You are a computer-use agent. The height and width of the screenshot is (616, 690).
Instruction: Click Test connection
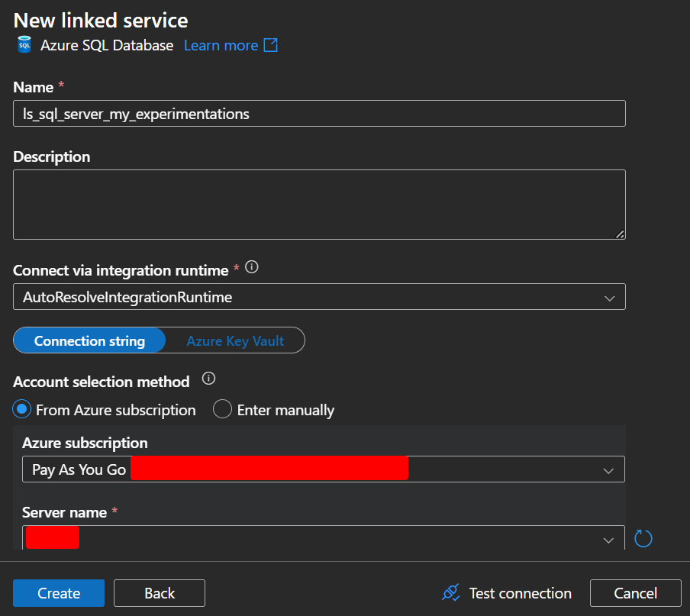(x=507, y=593)
